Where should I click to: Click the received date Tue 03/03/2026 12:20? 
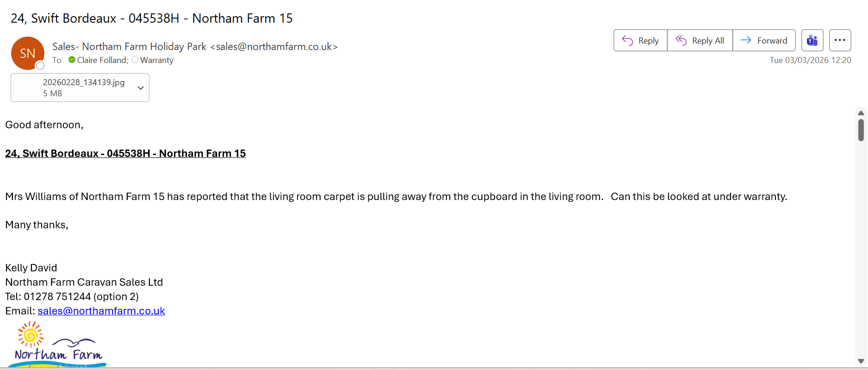tap(810, 60)
